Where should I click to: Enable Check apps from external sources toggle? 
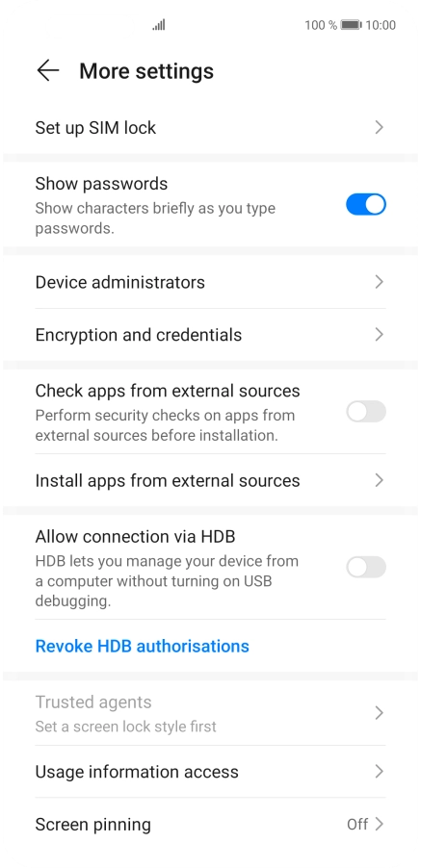coord(366,411)
